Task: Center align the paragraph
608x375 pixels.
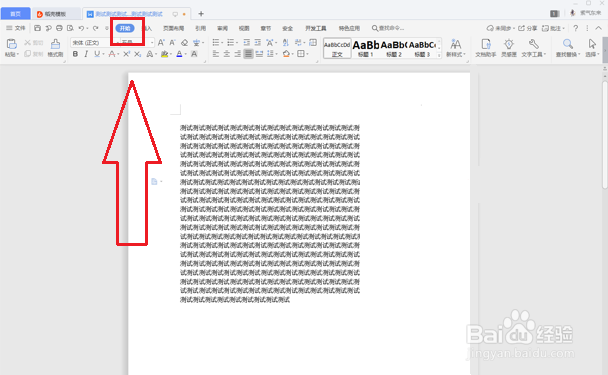Action: [x=227, y=54]
